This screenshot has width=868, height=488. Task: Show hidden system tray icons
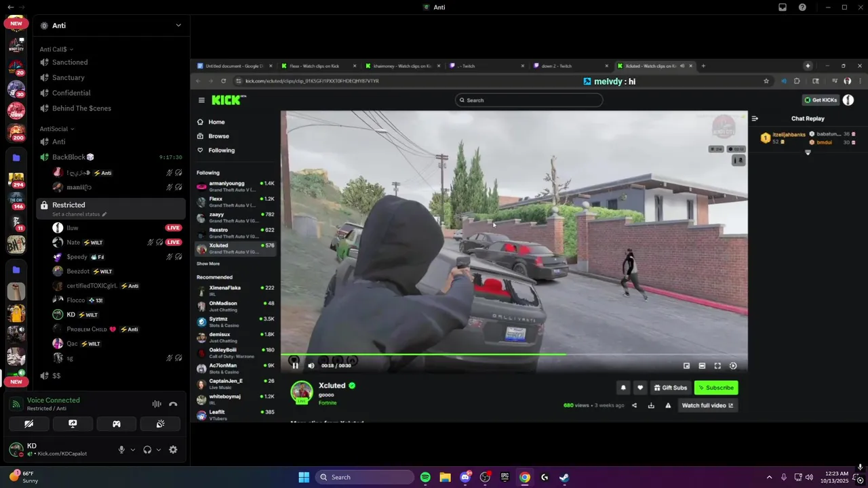pos(769,477)
